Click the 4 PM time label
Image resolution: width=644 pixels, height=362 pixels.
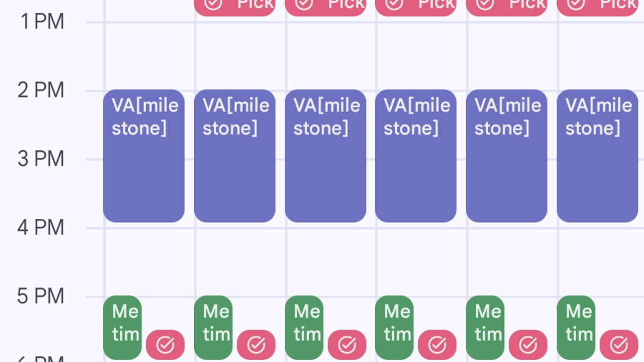coord(41,228)
